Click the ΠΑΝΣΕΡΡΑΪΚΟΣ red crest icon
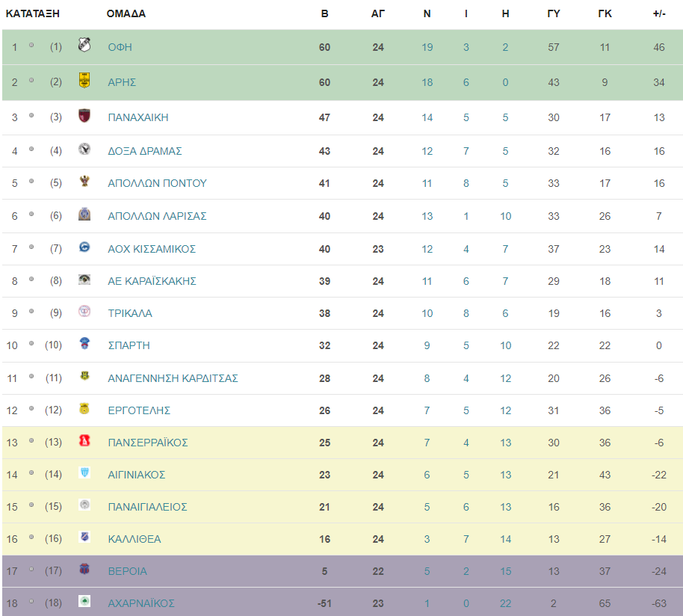 (x=84, y=440)
